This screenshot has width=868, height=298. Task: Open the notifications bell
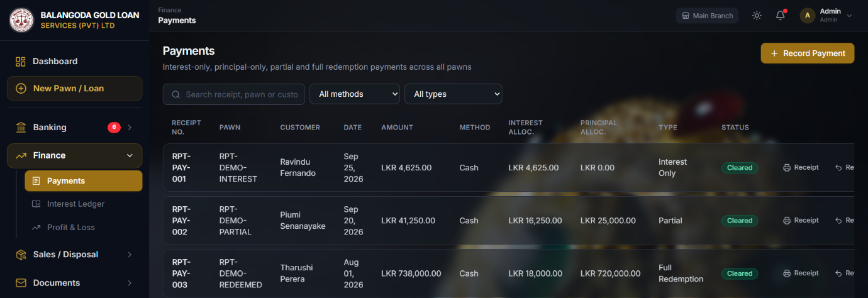point(781,16)
